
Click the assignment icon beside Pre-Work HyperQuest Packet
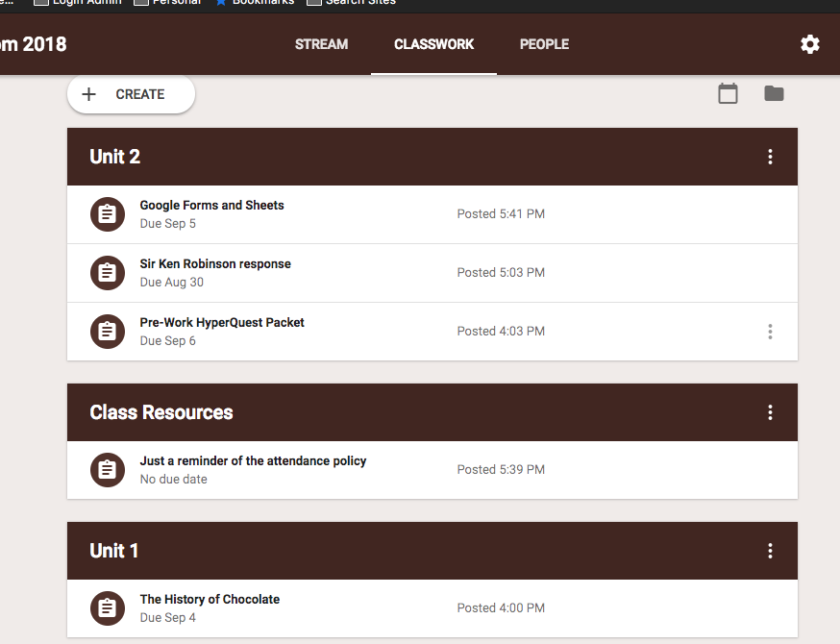click(107, 331)
